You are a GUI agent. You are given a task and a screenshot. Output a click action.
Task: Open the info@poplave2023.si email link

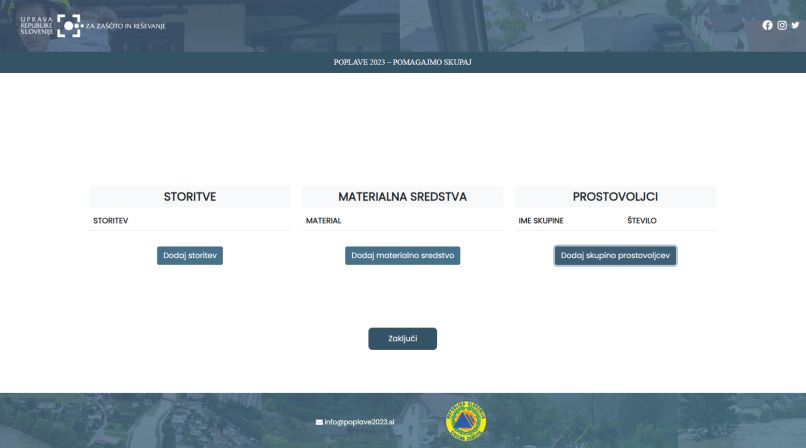pyautogui.click(x=359, y=422)
